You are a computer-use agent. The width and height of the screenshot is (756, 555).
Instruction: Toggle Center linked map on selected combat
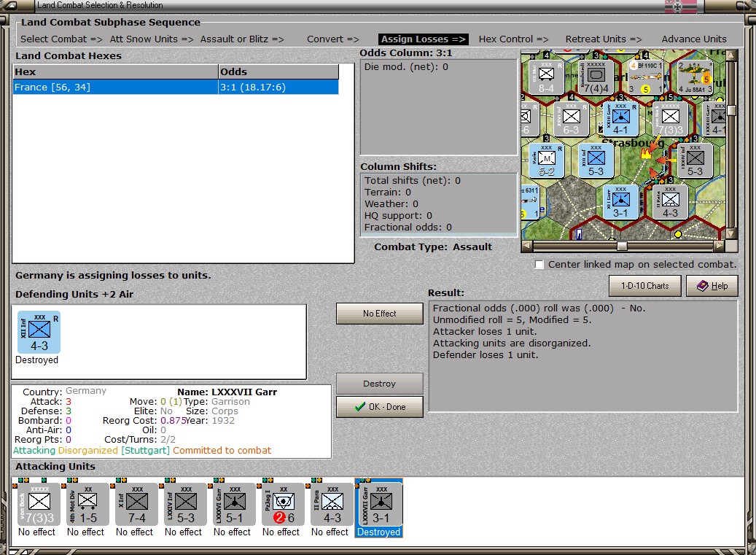tap(539, 265)
